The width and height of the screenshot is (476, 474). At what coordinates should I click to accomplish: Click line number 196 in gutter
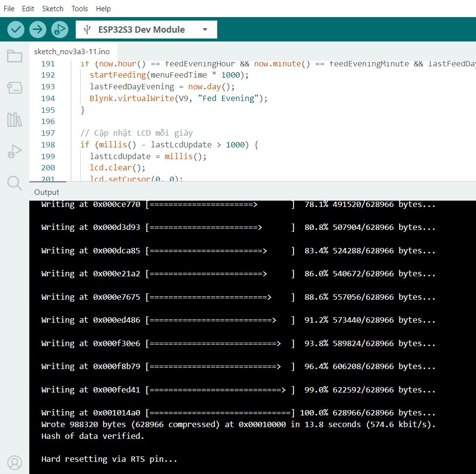[x=48, y=122]
